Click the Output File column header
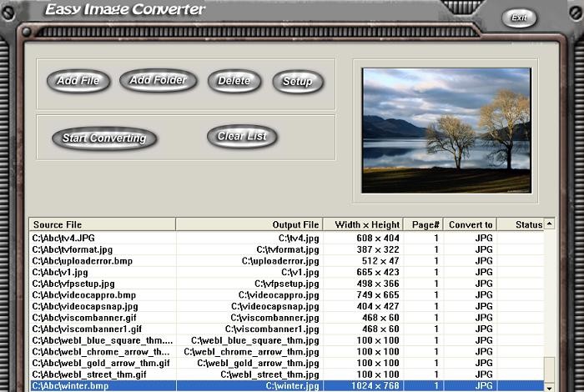Viewport: 584px width, 392px height. (249, 224)
